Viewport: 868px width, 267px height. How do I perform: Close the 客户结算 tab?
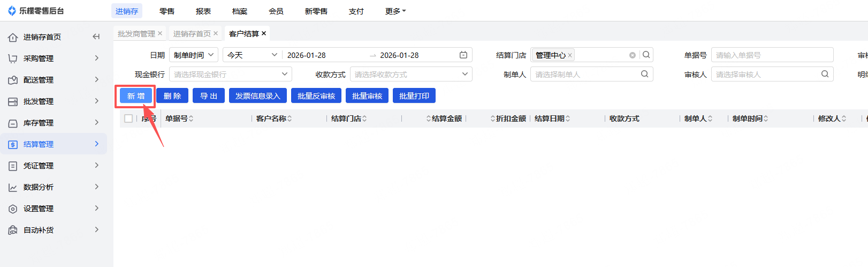[x=264, y=33]
